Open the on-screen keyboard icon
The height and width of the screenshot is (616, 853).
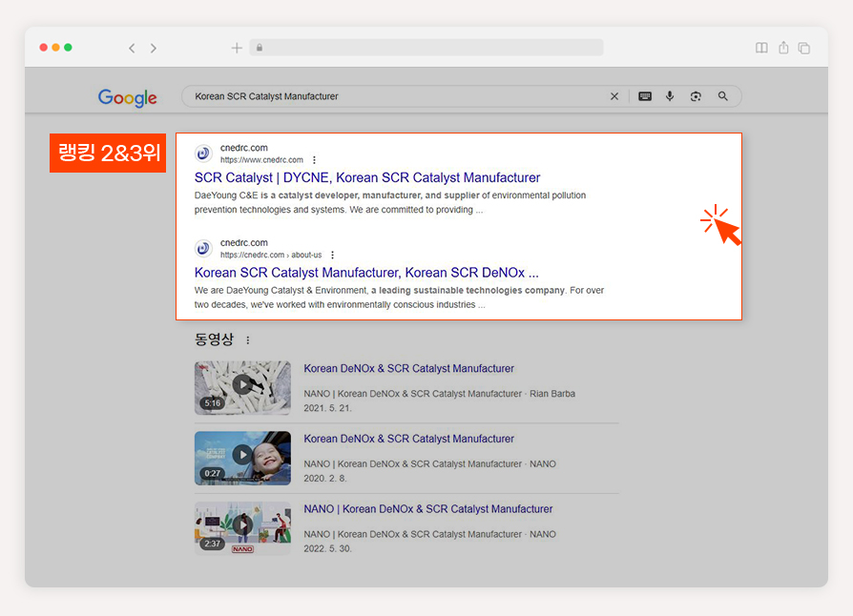pos(645,96)
